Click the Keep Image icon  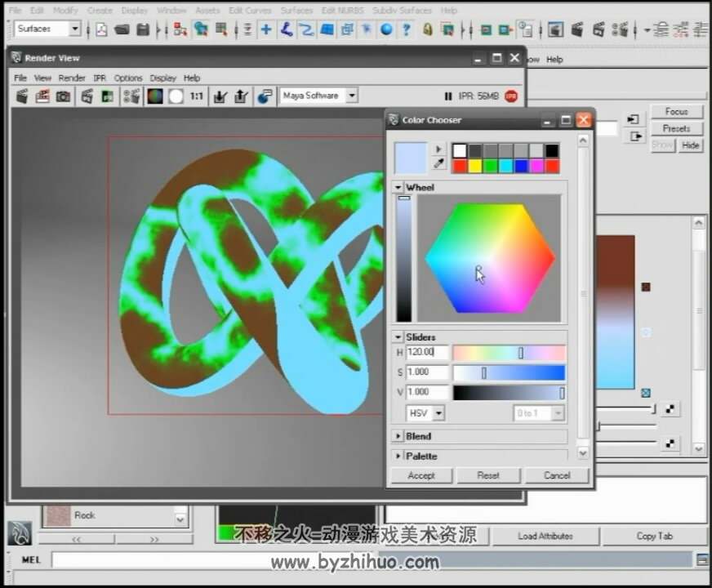[x=220, y=96]
